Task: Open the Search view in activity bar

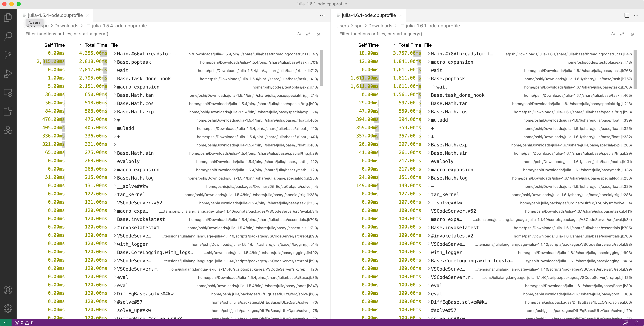Action: click(8, 36)
